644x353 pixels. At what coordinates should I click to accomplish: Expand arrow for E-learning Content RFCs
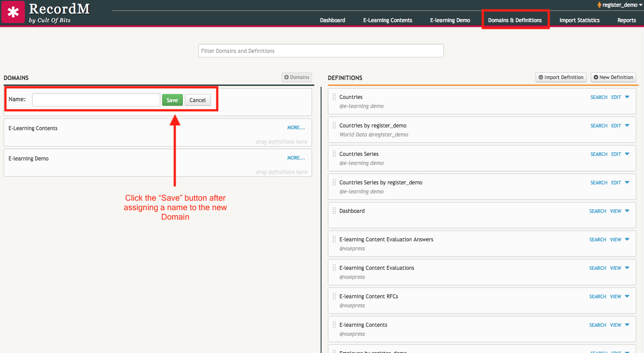pyautogui.click(x=627, y=296)
